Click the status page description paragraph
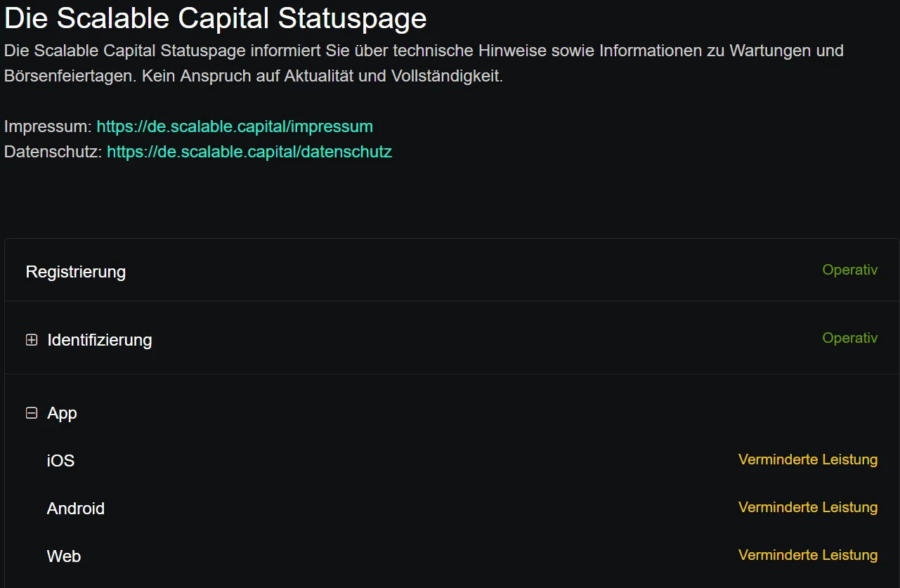Screen dimensions: 900x588 (423, 51)
